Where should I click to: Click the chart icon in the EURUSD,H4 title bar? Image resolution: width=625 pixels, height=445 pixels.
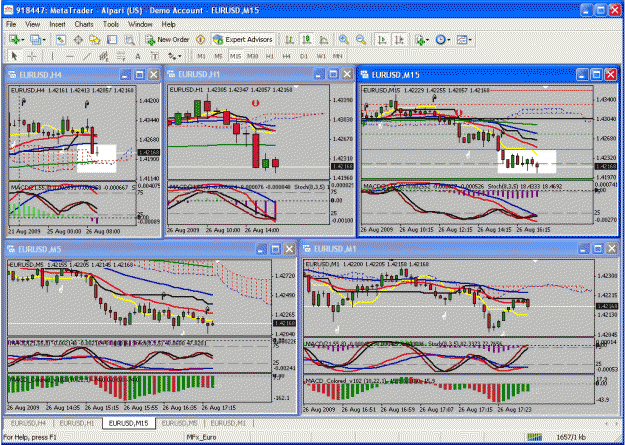pos(12,74)
